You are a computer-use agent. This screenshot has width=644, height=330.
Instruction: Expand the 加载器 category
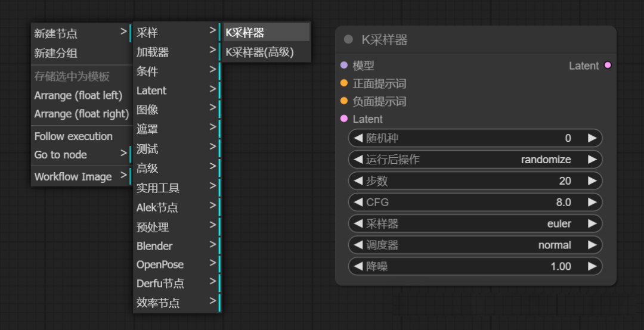coord(178,52)
